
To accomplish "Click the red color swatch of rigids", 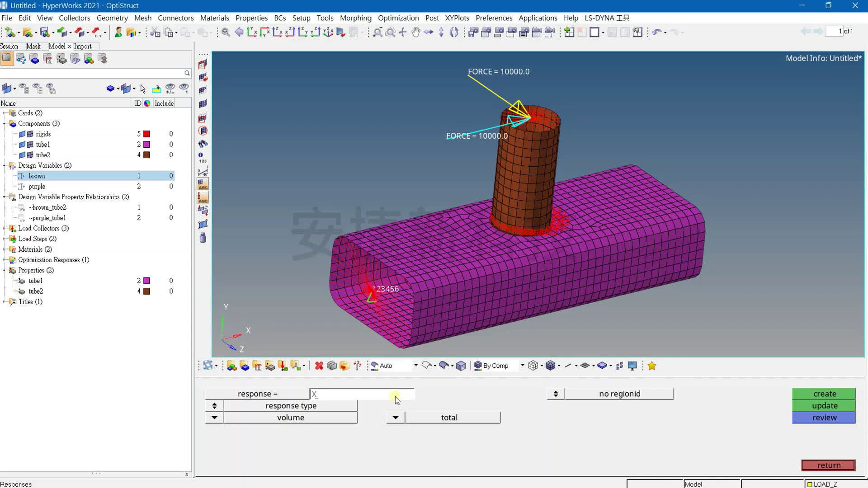I will pyautogui.click(x=146, y=134).
